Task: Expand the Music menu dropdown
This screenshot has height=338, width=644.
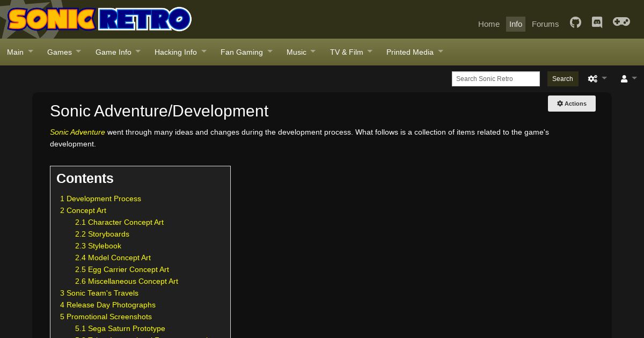Action: [x=301, y=52]
